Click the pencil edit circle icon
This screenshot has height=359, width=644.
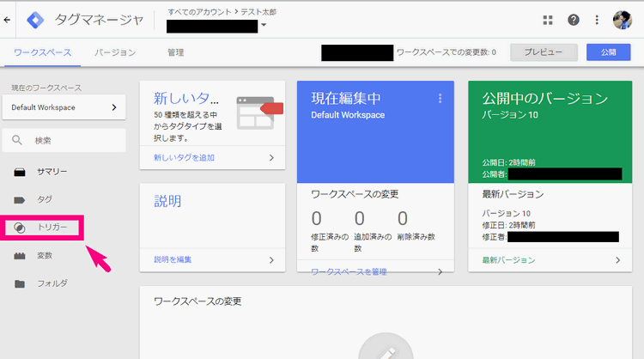click(386, 346)
